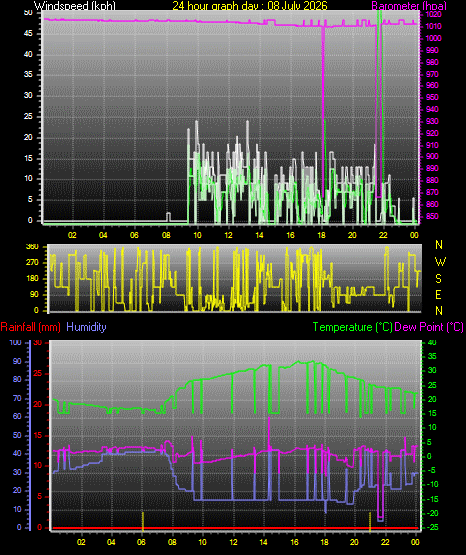Click hour 12 label under windspeed graph
The height and width of the screenshot is (555, 466).
point(228,235)
